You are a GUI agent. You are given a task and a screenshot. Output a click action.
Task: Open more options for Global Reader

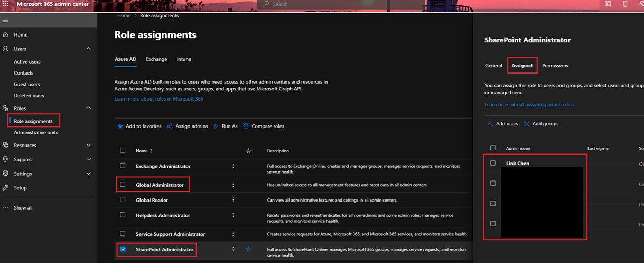(233, 200)
